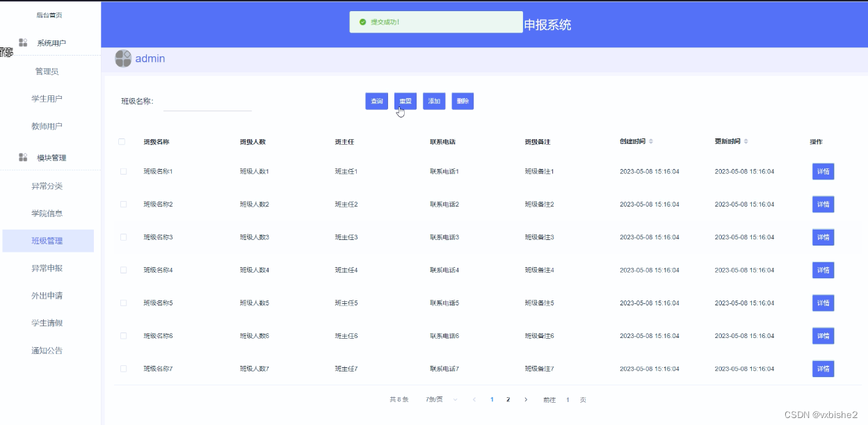Select page 1 in pagination
Image resolution: width=868 pixels, height=425 pixels.
tap(492, 400)
